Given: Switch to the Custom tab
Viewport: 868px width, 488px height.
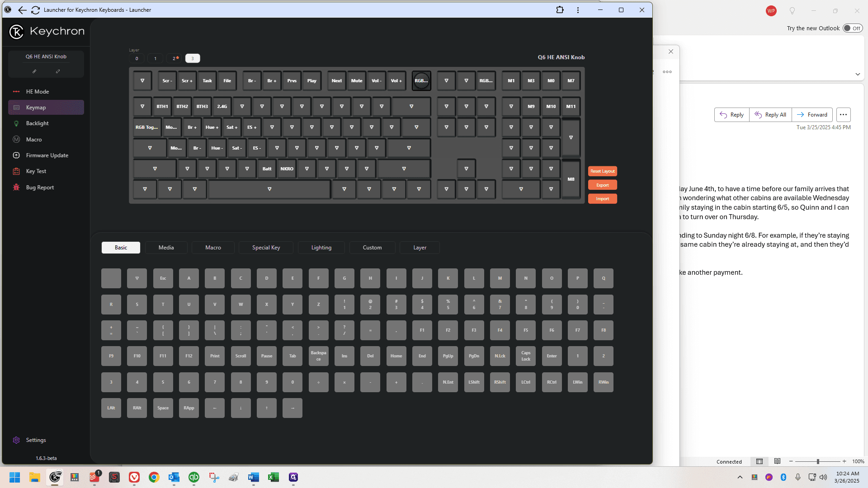Looking at the screenshot, I should tap(373, 248).
